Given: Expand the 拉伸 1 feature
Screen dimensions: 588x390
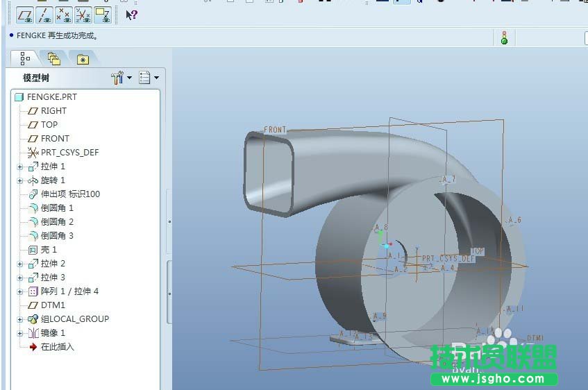Looking at the screenshot, I should point(20,167).
